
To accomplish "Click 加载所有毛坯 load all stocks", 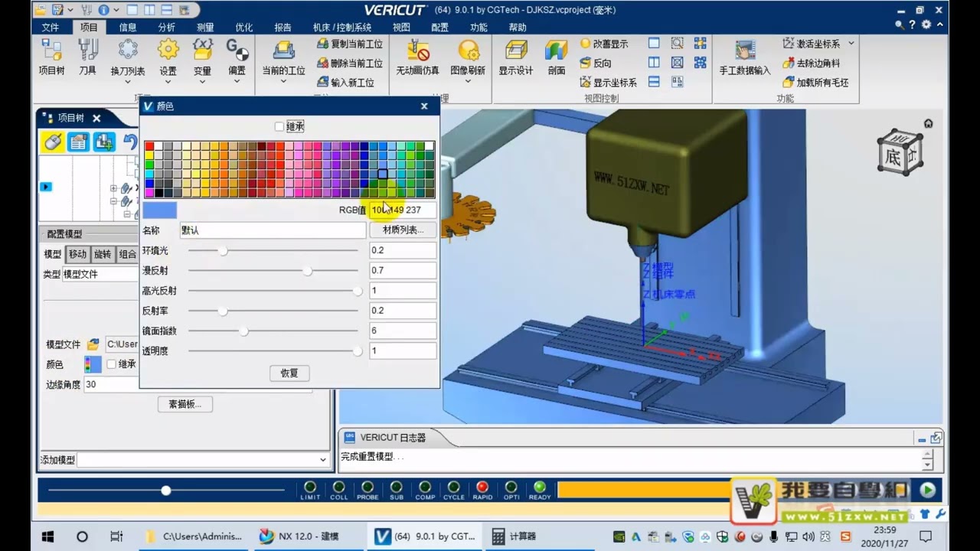I will 815,82.
